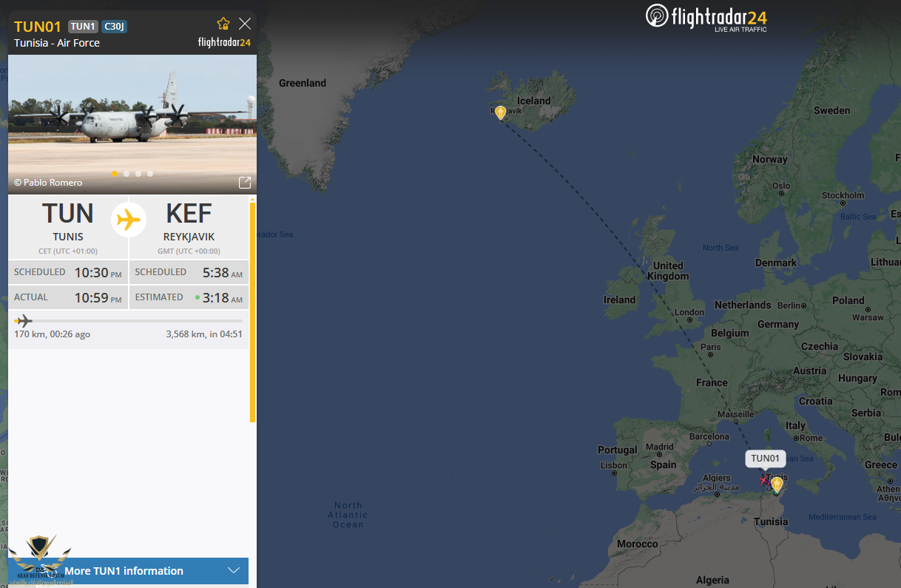Switch to the second aircraft photo dot
Screen dimensions: 901x588
[x=126, y=174]
